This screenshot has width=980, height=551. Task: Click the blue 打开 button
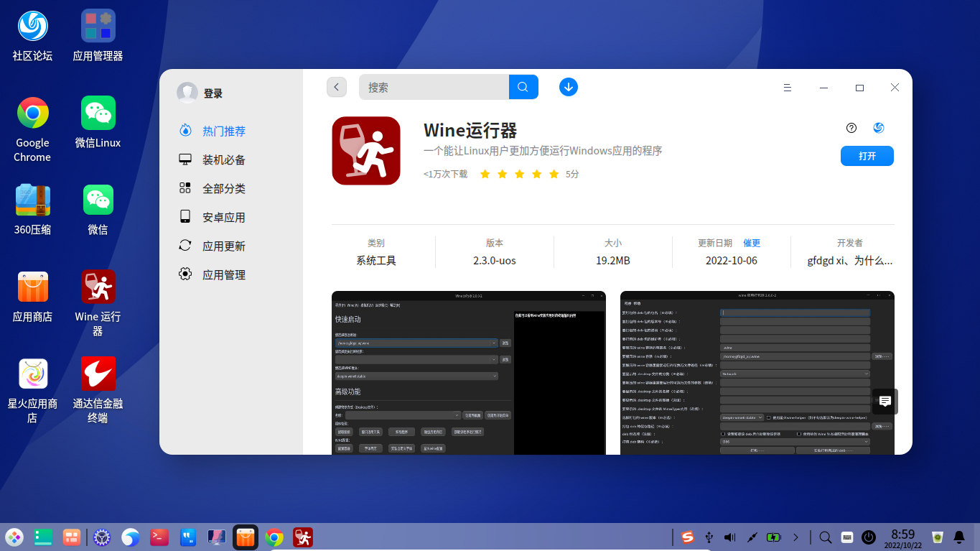(867, 156)
